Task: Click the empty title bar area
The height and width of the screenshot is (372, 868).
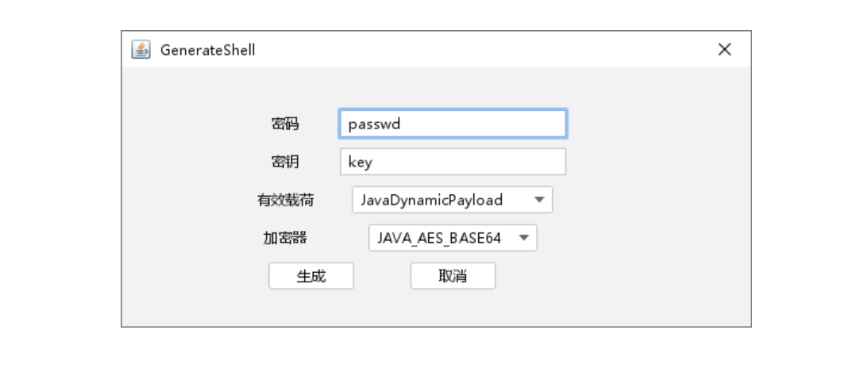Action: pyautogui.click(x=476, y=50)
